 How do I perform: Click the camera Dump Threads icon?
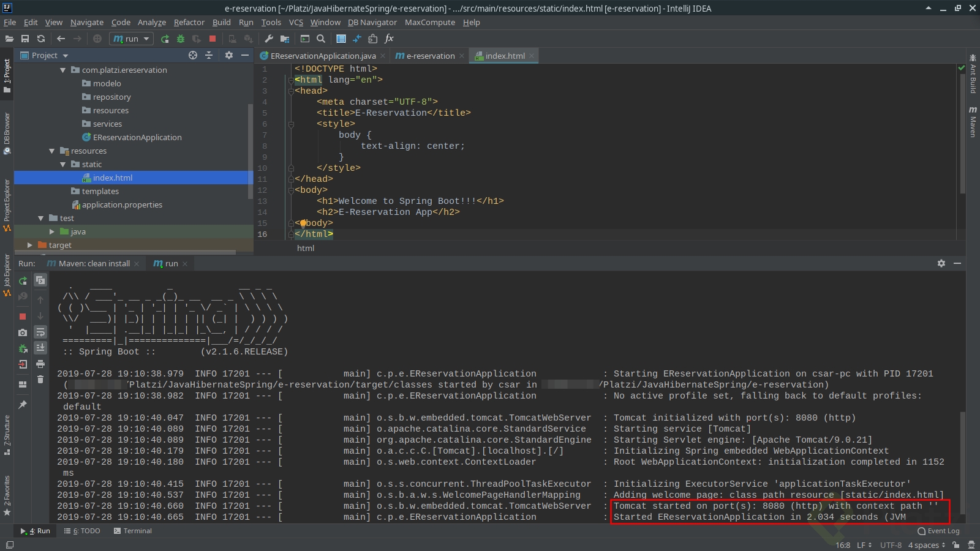(23, 332)
